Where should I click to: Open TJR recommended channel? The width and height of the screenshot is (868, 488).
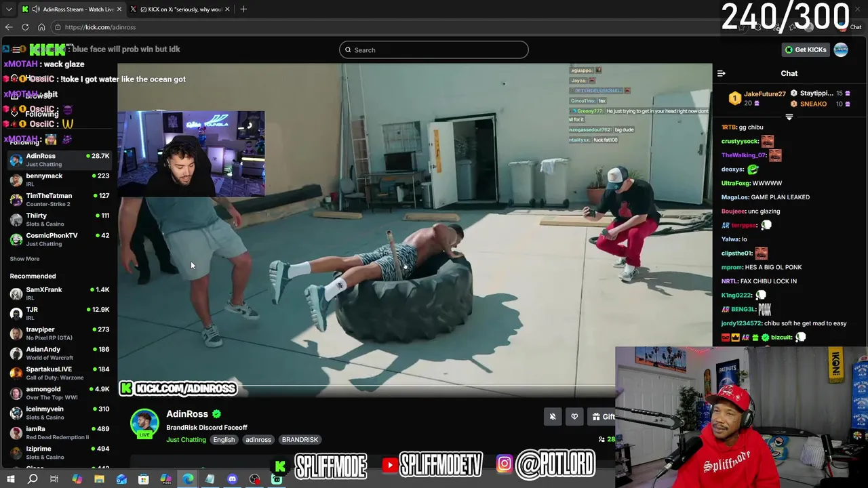[59, 313]
